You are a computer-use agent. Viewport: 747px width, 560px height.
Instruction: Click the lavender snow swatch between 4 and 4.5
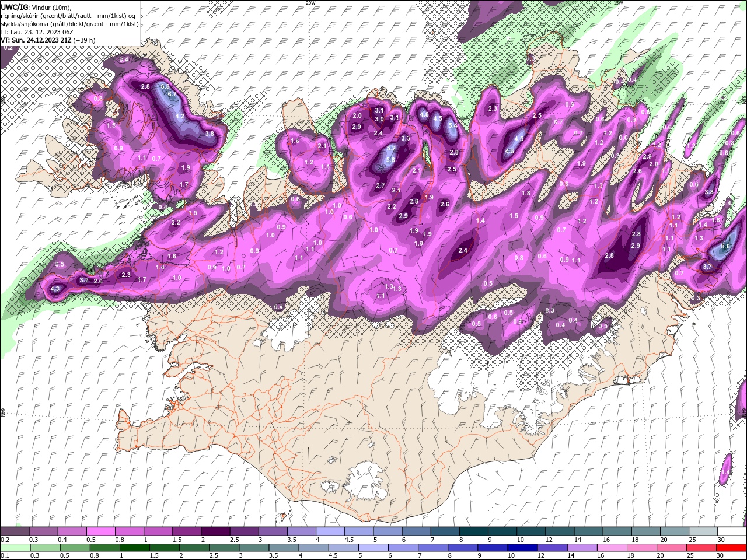330,531
